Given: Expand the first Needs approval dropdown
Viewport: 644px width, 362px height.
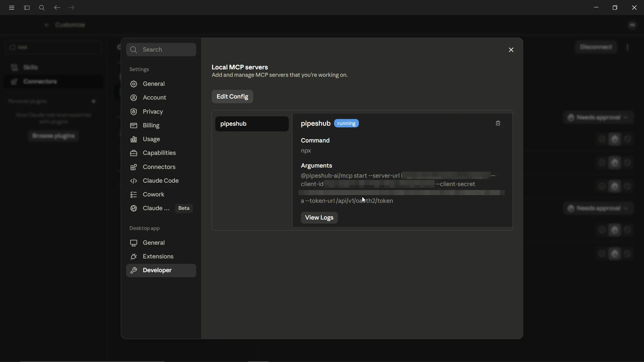Looking at the screenshot, I should pyautogui.click(x=598, y=118).
